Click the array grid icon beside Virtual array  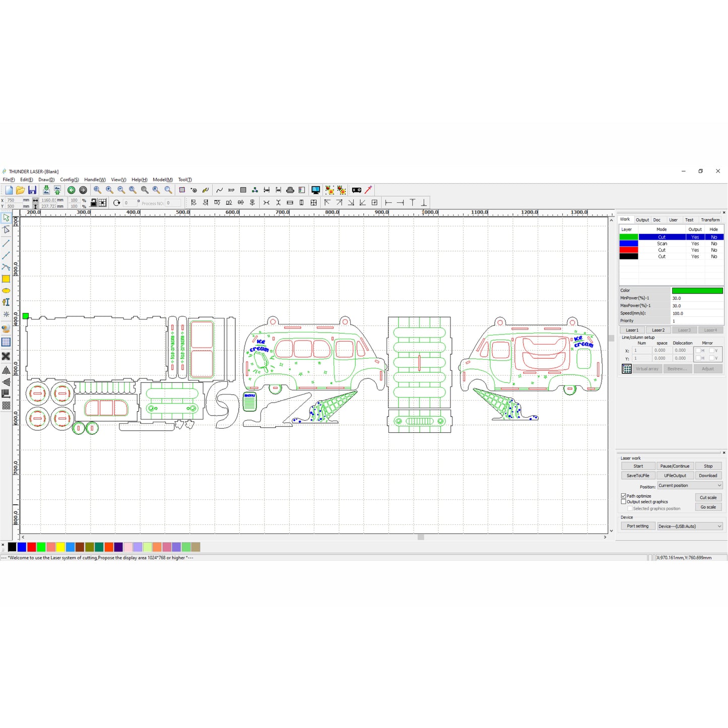point(626,369)
